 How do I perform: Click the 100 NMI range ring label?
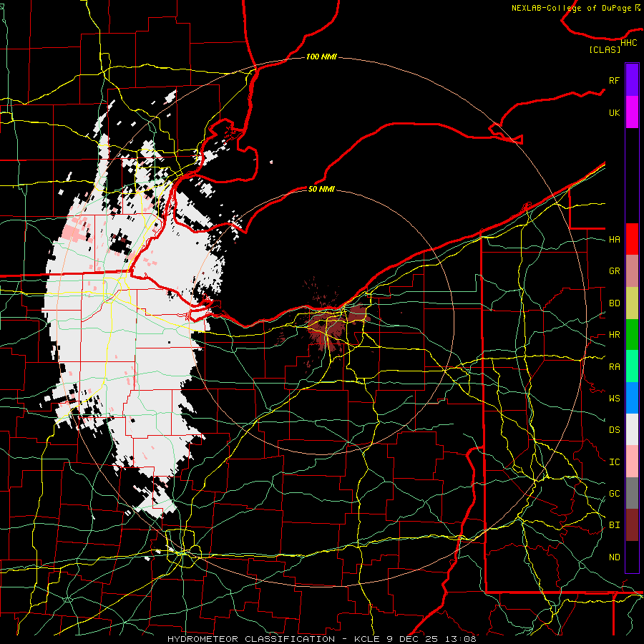point(321,57)
